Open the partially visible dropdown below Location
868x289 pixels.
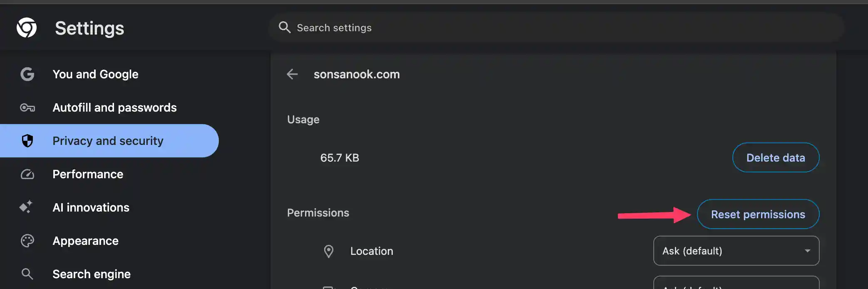click(736, 283)
